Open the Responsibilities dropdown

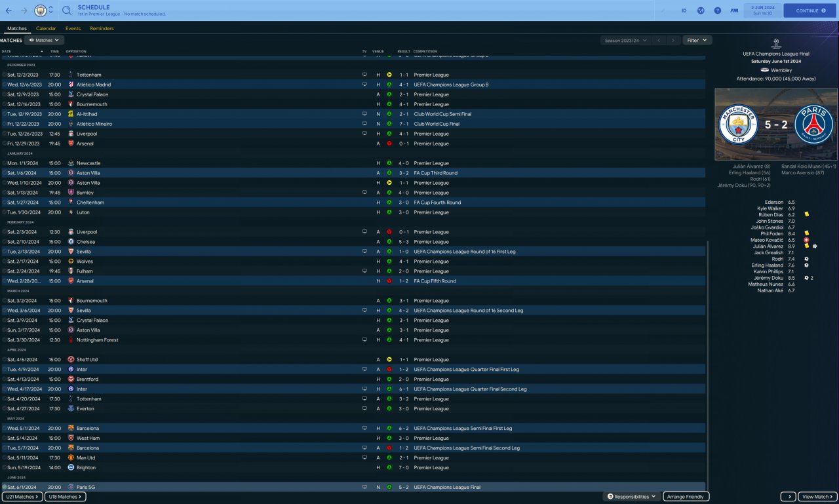click(x=632, y=497)
